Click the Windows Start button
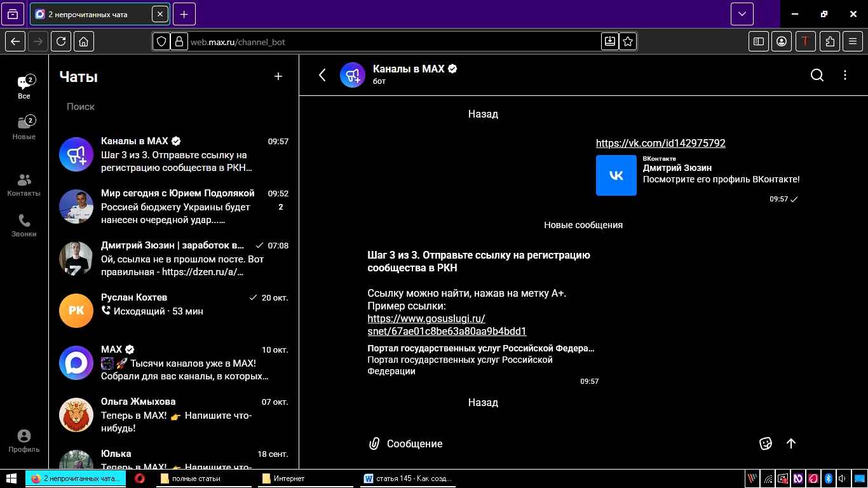Image resolution: width=868 pixels, height=488 pixels. point(11,478)
